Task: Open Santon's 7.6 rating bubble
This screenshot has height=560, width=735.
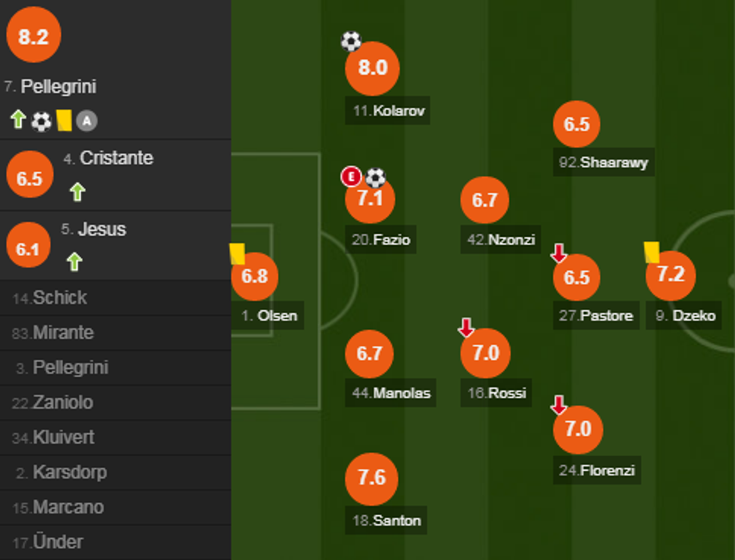Action: click(372, 478)
